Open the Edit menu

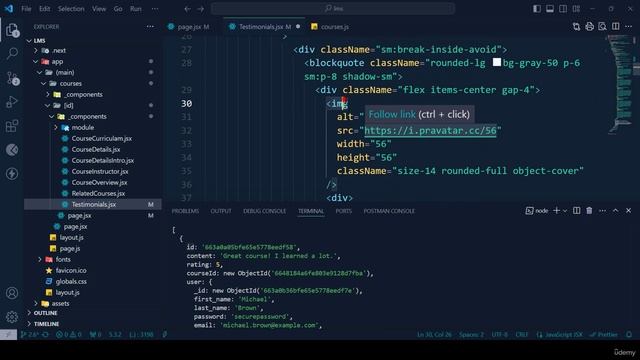pos(44,9)
